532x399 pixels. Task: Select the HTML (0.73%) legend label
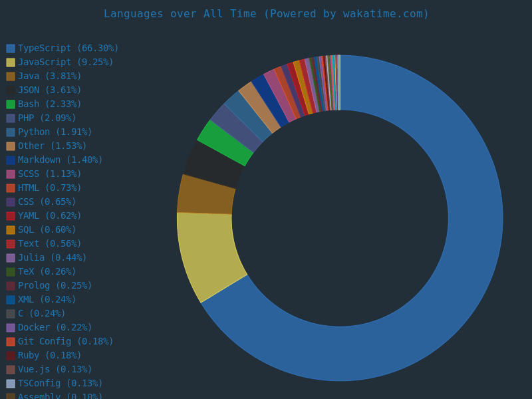(49, 188)
